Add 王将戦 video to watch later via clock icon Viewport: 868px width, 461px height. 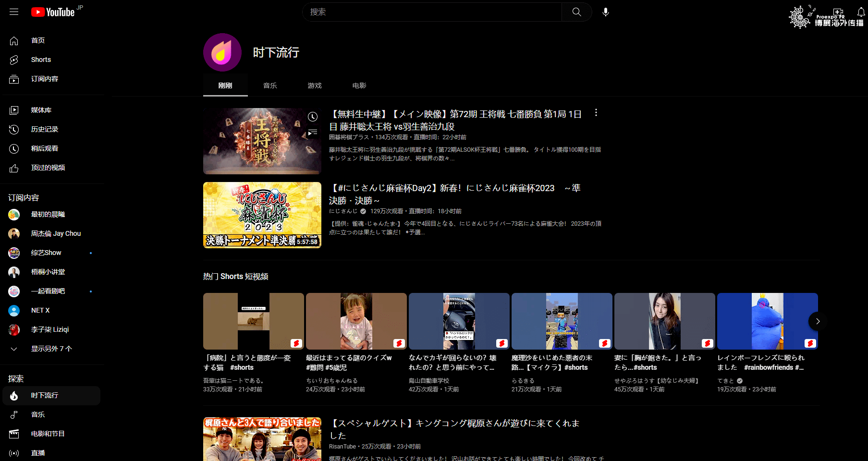313,117
